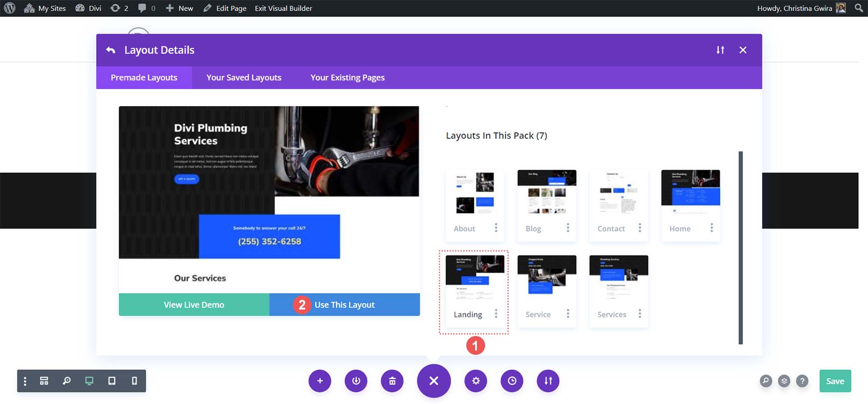Click Use This Layout button

(x=344, y=305)
